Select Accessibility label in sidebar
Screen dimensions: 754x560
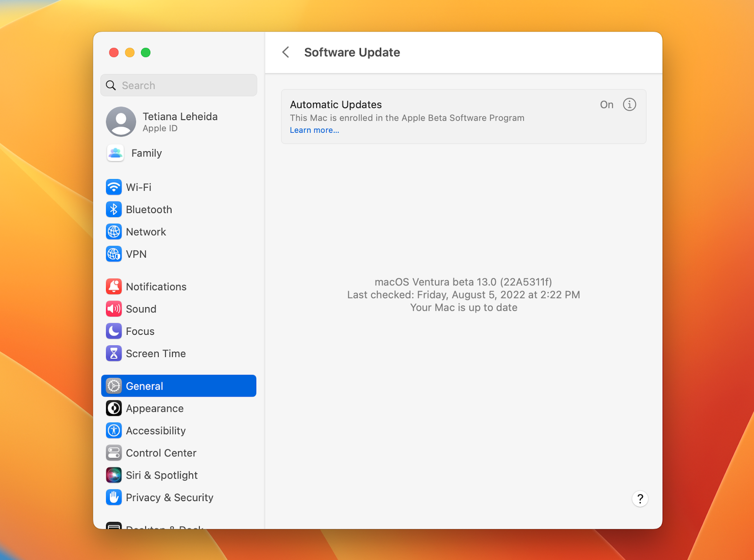point(156,431)
